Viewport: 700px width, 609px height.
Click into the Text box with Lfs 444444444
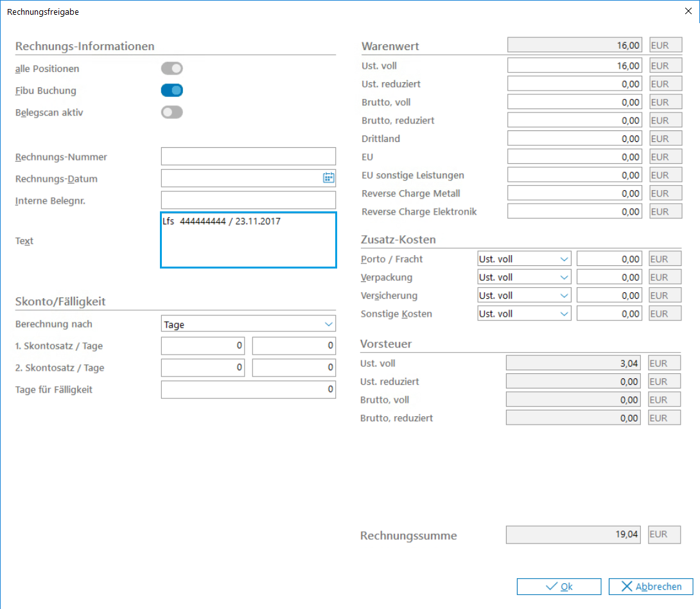248,240
